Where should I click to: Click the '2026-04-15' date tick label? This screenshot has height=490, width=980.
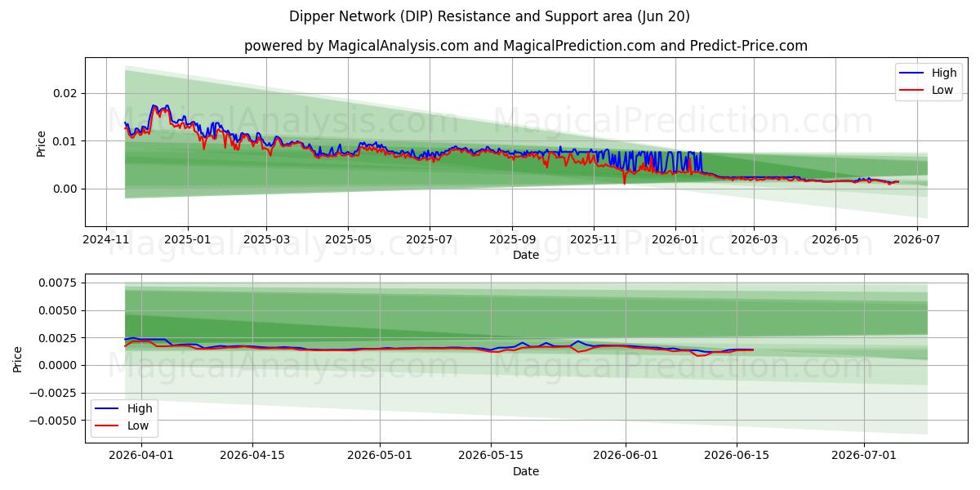tap(251, 457)
